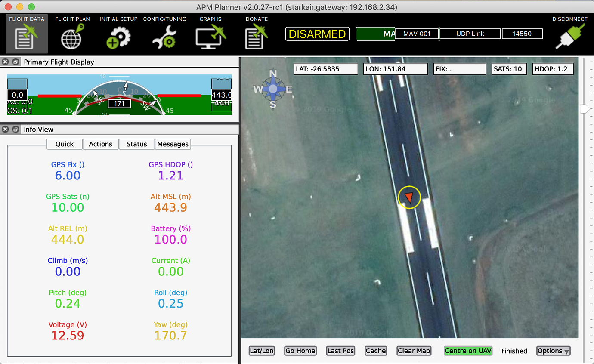Image resolution: width=594 pixels, height=364 pixels.
Task: Open the Graphs monitor icon
Action: tap(210, 37)
